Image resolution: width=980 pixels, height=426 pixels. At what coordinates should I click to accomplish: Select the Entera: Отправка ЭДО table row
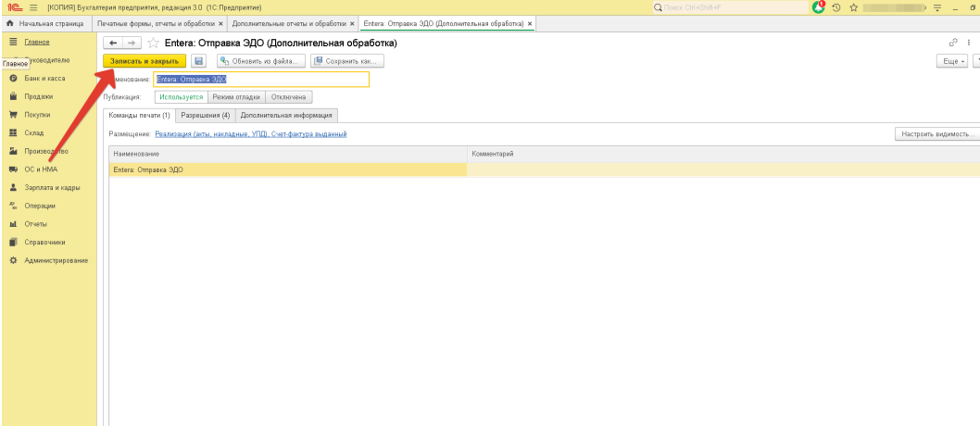(x=545, y=169)
